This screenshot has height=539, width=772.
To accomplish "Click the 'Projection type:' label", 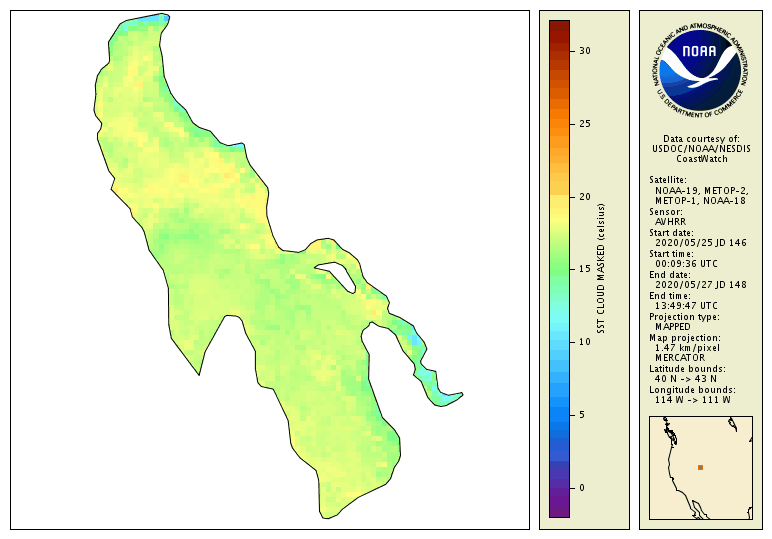I will coord(684,317).
